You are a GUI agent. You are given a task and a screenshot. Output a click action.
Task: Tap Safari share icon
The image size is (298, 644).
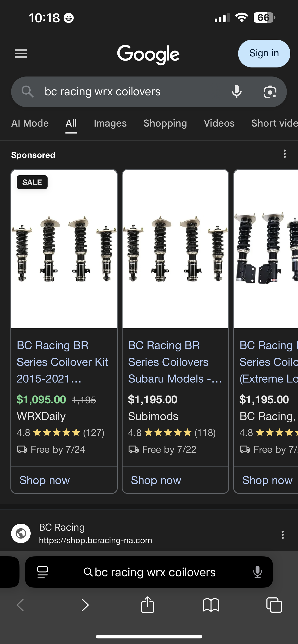(148, 605)
